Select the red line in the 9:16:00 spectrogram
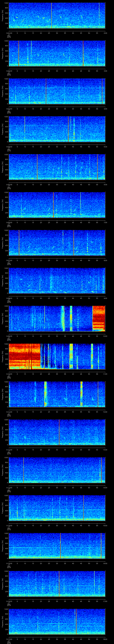The image size is (114, 644). coord(59,584)
